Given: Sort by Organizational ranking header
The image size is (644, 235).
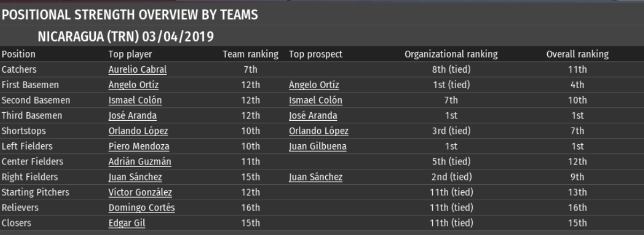Looking at the screenshot, I should coord(451,54).
